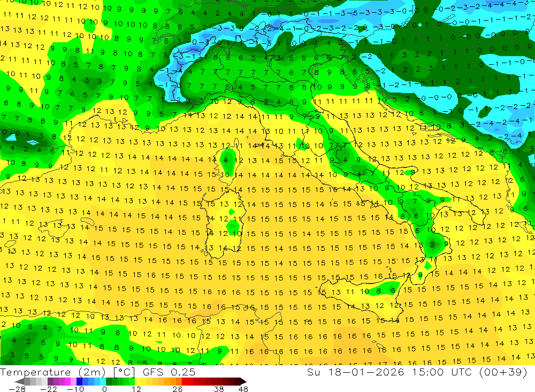
Task: Click the '38' legend scale value
Action: (x=219, y=389)
